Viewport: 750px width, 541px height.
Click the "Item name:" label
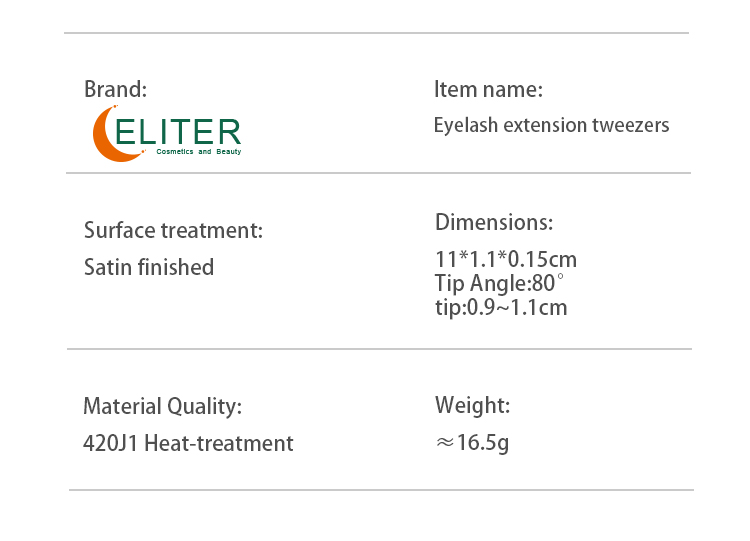coord(488,90)
